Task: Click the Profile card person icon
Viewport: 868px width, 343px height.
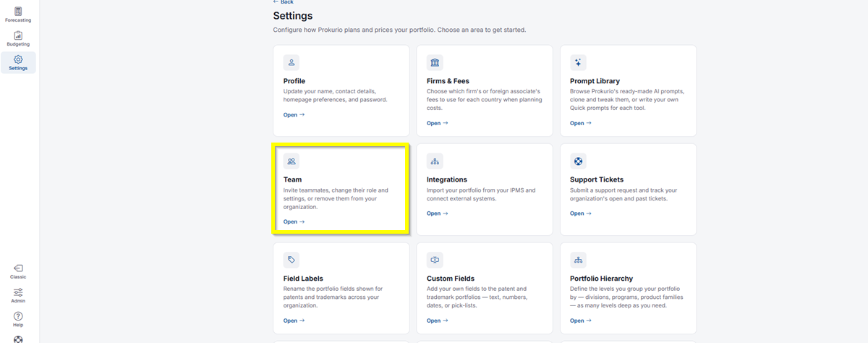Action: coord(292,62)
